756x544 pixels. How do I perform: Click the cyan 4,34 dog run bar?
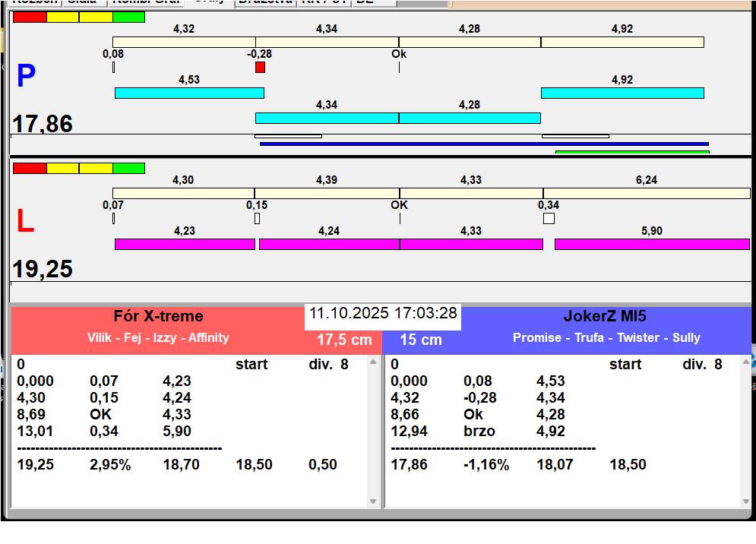click(x=327, y=119)
